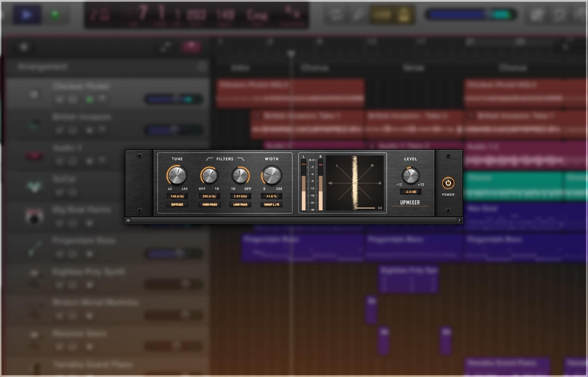The image size is (588, 377).
Task: Toggle the Upmixer Power button
Action: tap(448, 183)
